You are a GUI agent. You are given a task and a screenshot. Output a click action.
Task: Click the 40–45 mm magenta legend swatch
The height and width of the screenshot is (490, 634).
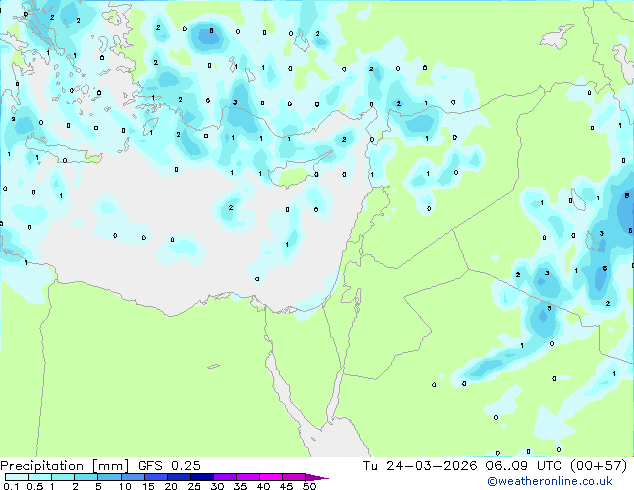click(x=271, y=477)
